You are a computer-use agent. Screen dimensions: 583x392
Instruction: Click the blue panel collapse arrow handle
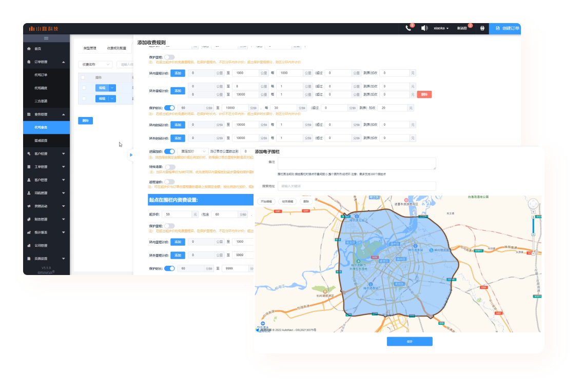[x=131, y=154]
